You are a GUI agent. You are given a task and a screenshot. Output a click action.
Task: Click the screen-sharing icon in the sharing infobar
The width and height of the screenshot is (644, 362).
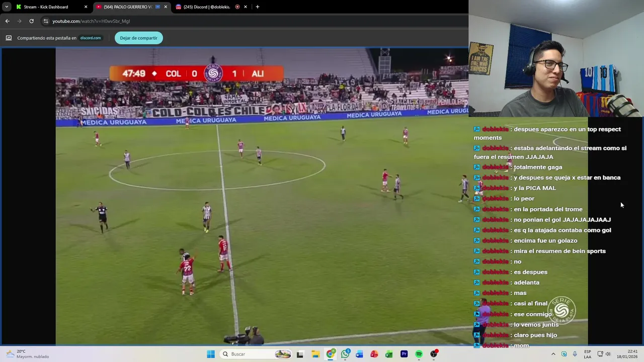[x=9, y=38]
